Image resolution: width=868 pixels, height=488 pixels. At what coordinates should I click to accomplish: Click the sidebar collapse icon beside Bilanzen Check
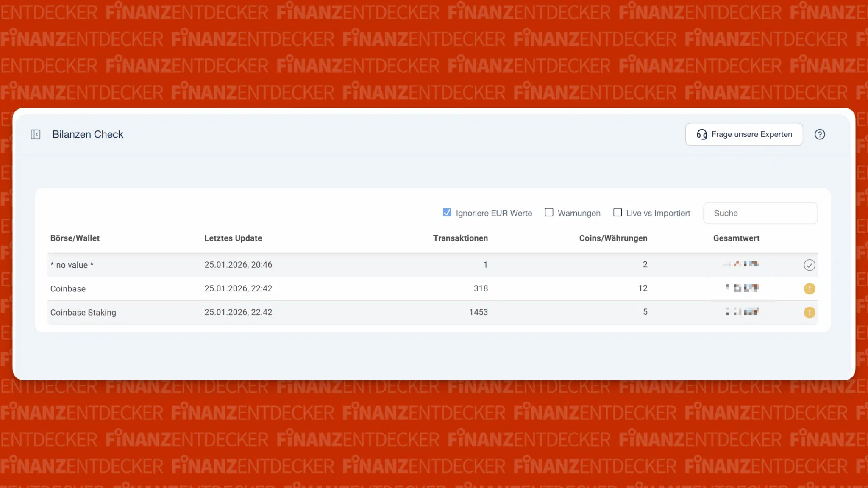[x=36, y=134]
